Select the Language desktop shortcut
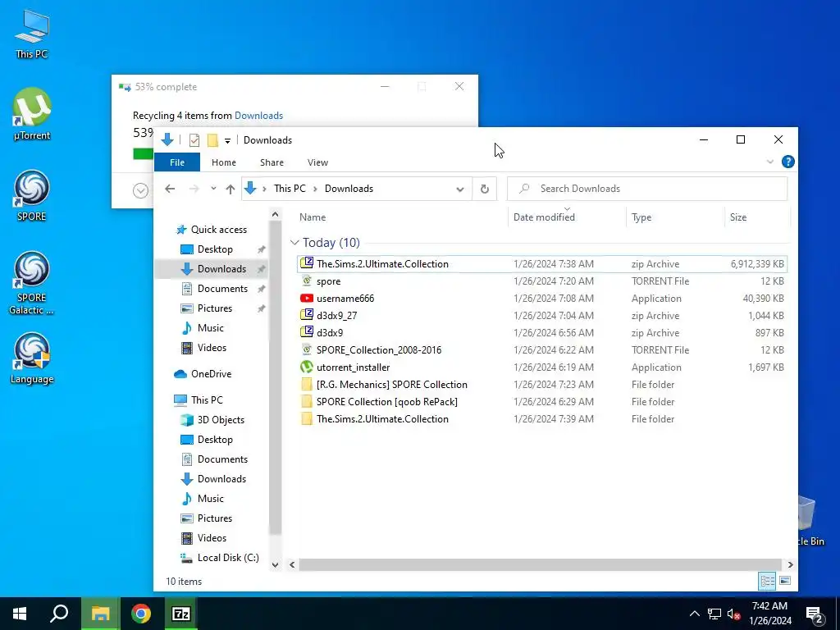This screenshot has width=840, height=630. pyautogui.click(x=32, y=358)
